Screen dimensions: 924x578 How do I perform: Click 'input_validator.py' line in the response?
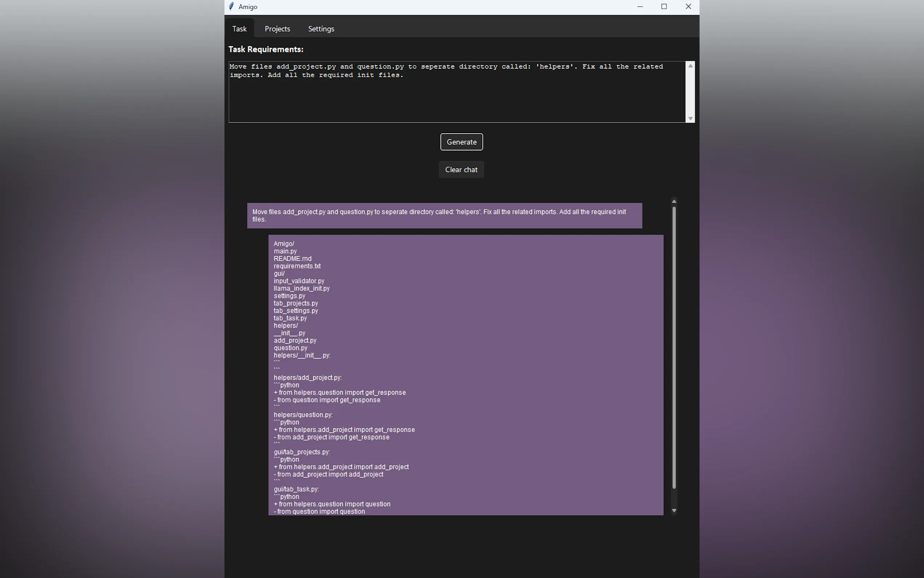coord(299,281)
